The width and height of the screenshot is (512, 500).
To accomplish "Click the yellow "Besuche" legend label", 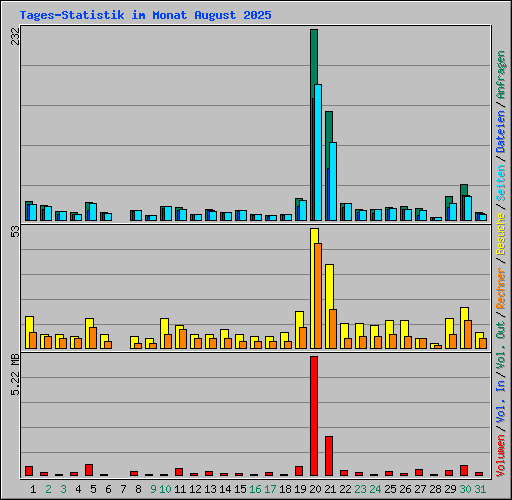I will [501, 234].
